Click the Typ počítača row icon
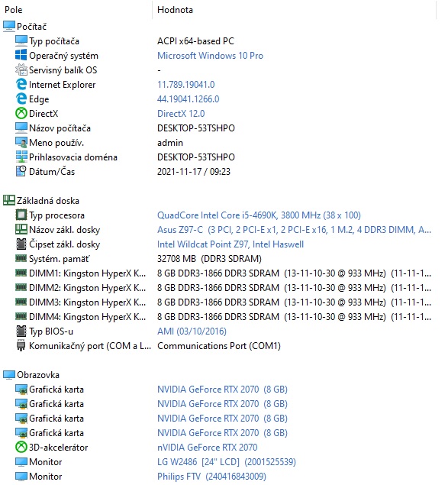448x485 pixels. [x=21, y=40]
